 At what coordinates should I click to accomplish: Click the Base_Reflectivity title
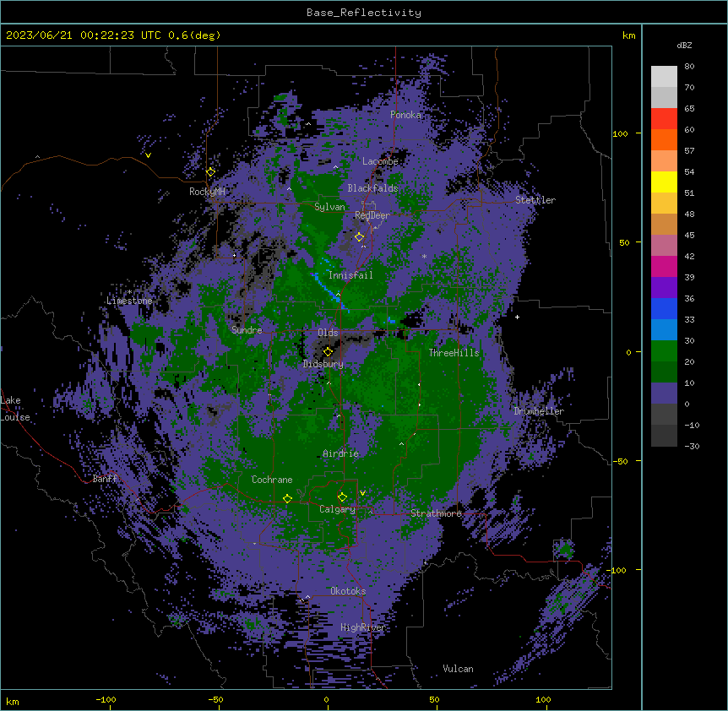coord(364,13)
